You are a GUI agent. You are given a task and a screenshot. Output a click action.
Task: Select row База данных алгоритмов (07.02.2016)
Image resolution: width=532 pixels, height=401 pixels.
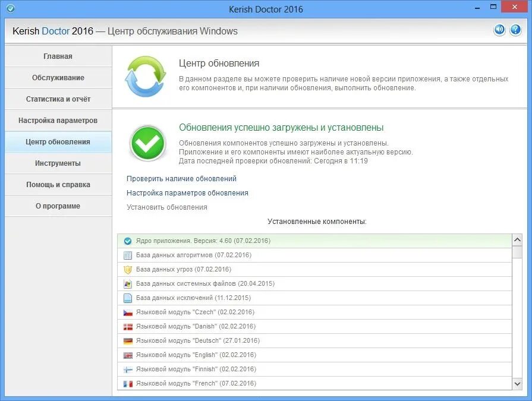click(314, 255)
